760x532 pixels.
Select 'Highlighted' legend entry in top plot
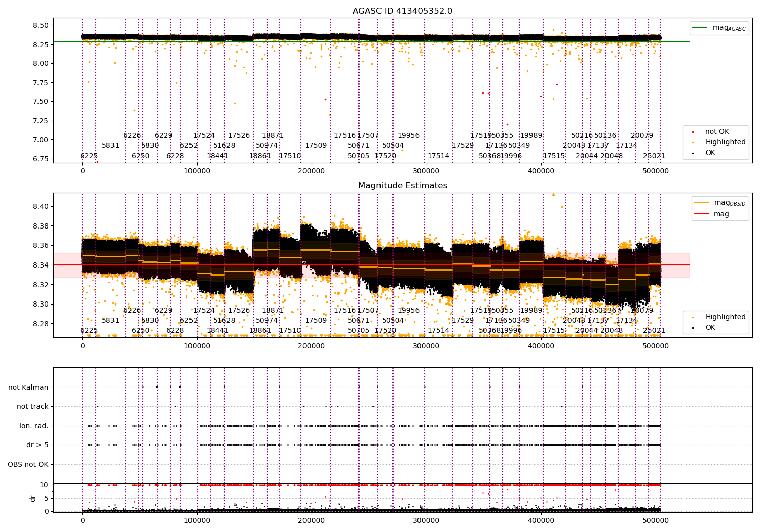[x=726, y=142]
